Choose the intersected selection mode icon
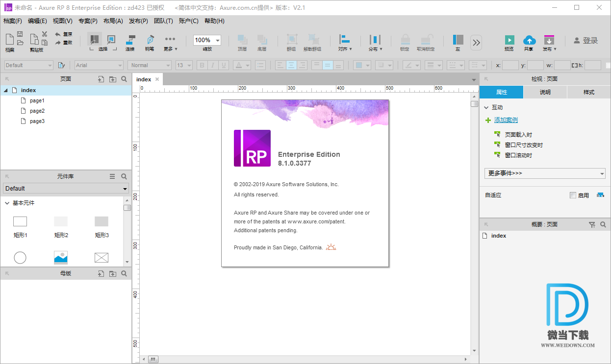 tap(95, 40)
